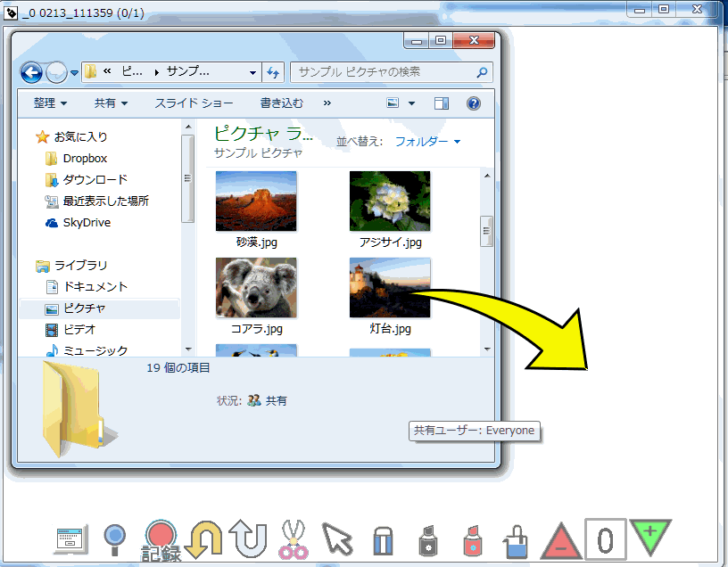Select the red spray bottle tool

click(473, 540)
